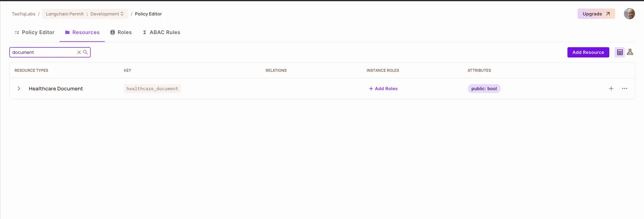Click the TaofiqLabs breadcrumb link
Screen dimensions: 644x219
pos(24,14)
